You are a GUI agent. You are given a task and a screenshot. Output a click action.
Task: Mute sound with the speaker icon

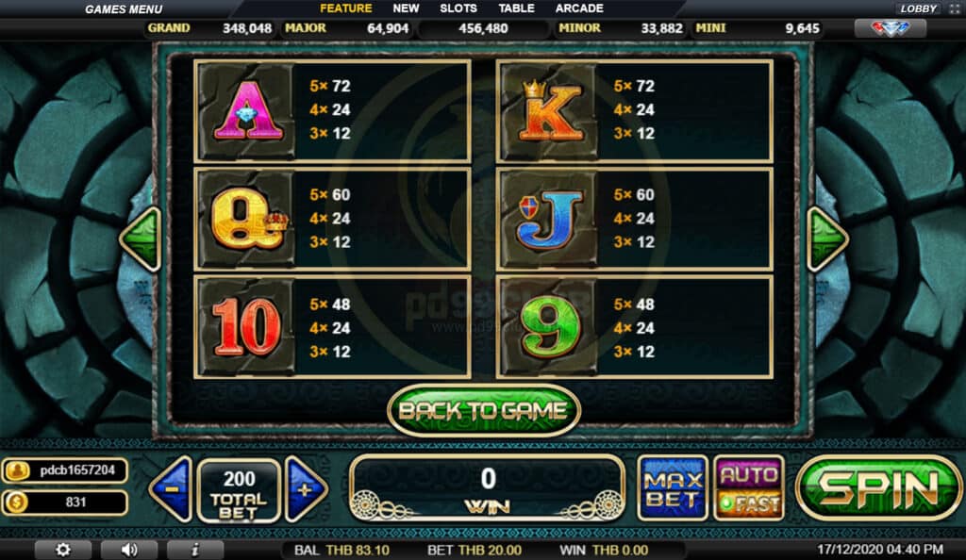(128, 550)
